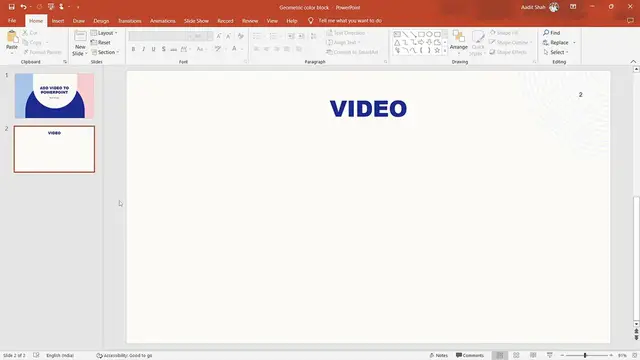The image size is (640, 360).
Task: Open the text highlight color picker
Action: [218, 49]
